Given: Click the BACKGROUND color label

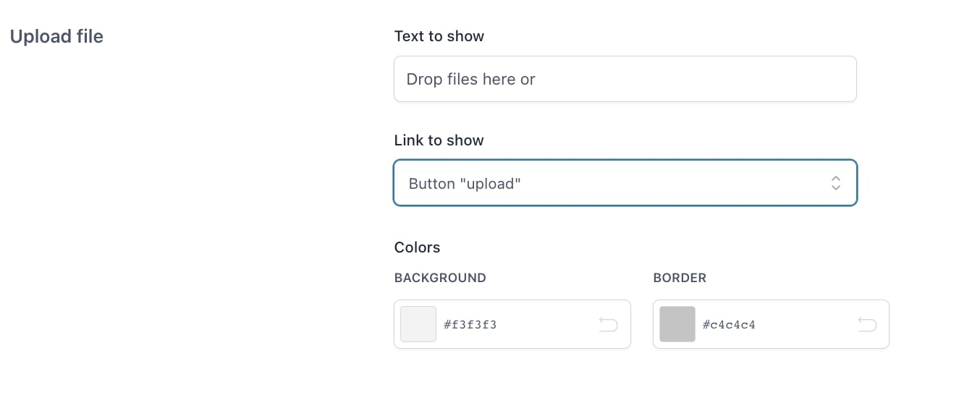Looking at the screenshot, I should click(x=440, y=278).
